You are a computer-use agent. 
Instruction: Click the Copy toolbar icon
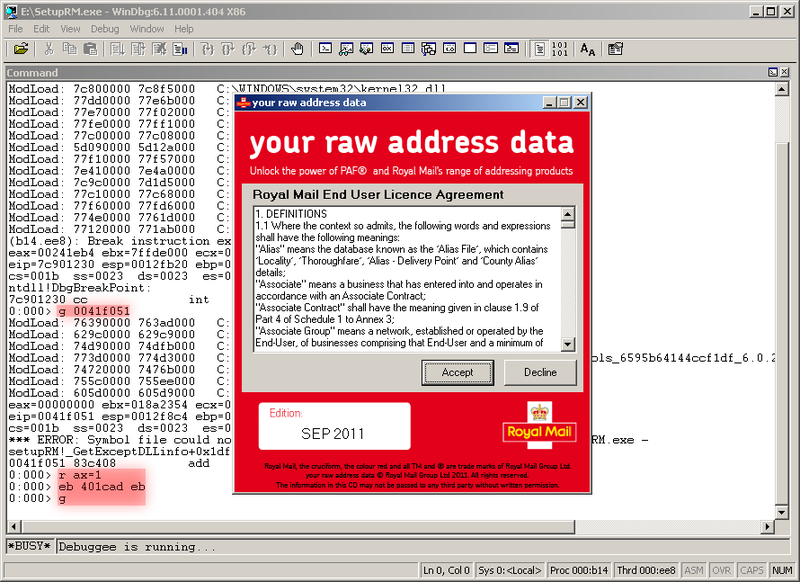click(x=69, y=49)
